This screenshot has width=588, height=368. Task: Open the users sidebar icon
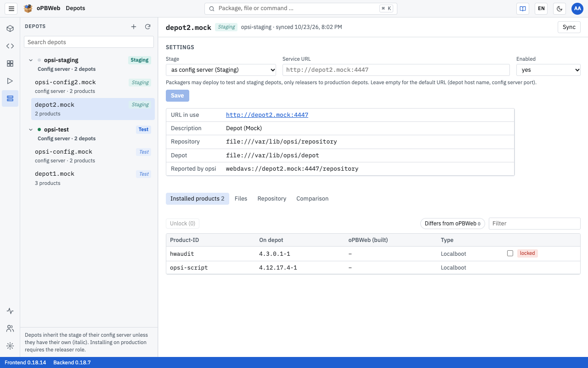[10, 328]
